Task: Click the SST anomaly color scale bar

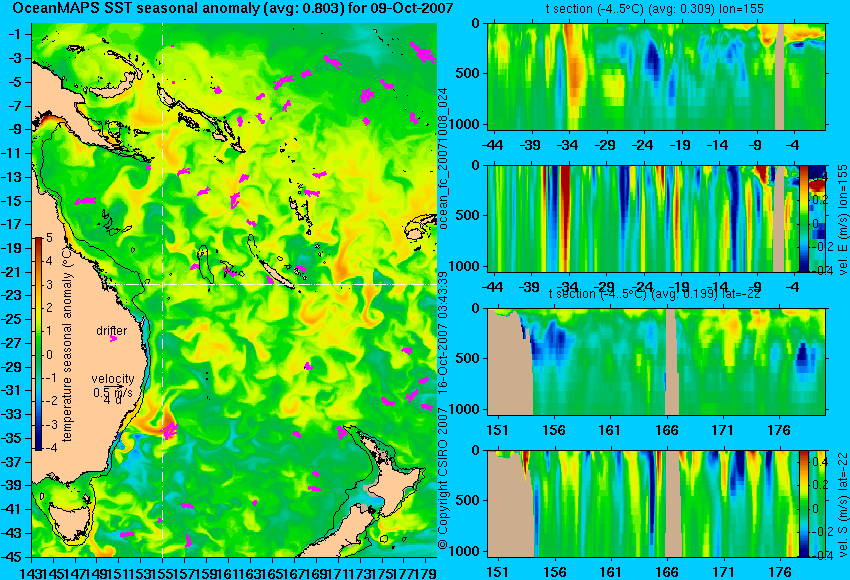Action: point(39,344)
